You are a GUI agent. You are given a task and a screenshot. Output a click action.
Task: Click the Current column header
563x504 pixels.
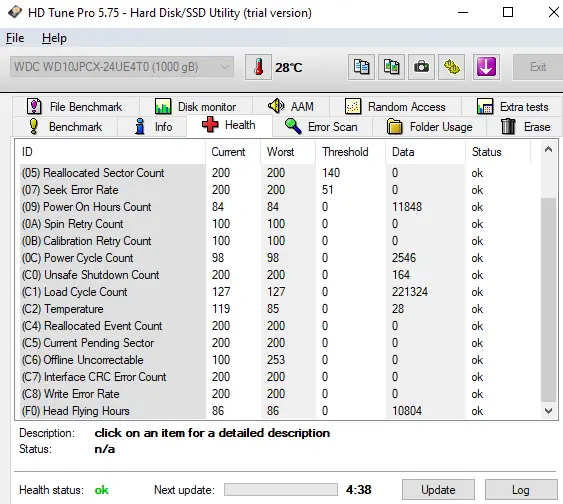(x=233, y=152)
